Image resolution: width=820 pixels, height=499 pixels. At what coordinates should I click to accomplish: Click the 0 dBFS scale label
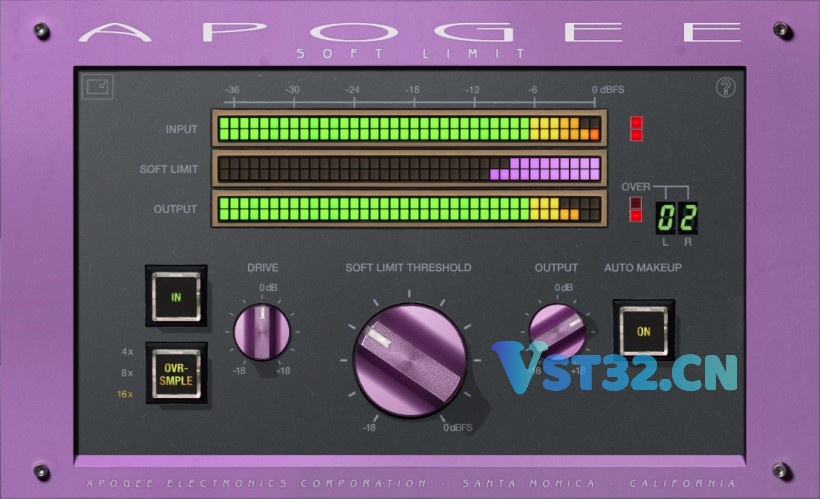608,89
